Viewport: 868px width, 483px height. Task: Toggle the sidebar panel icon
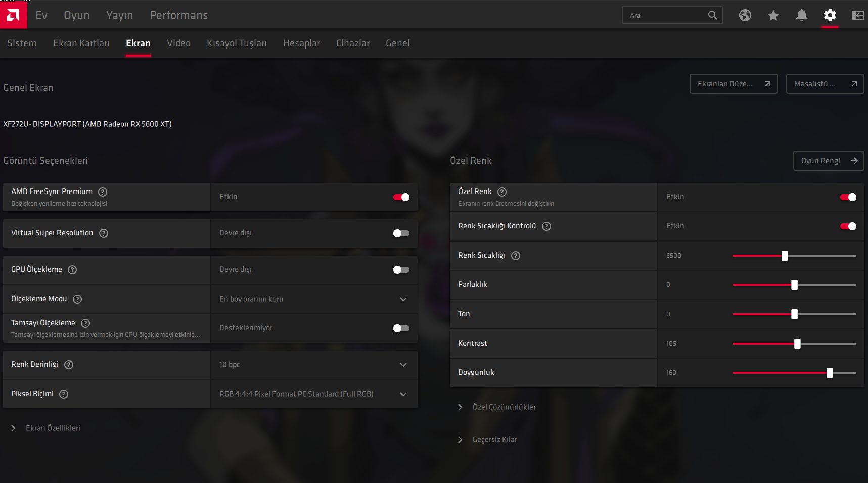tap(858, 15)
